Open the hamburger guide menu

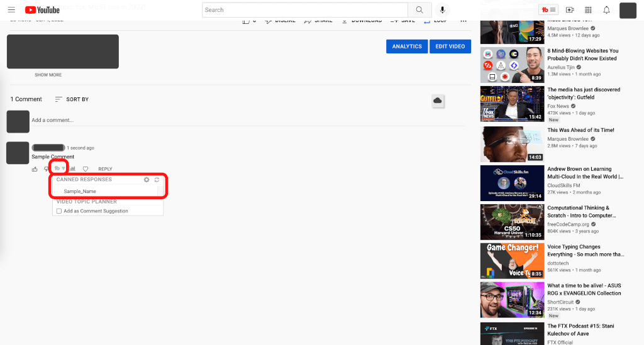point(11,10)
